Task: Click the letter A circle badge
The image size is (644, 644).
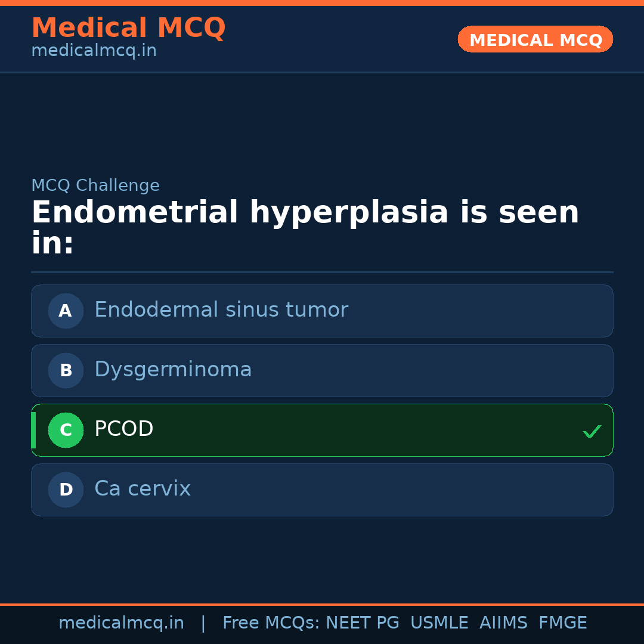Action: click(66, 311)
